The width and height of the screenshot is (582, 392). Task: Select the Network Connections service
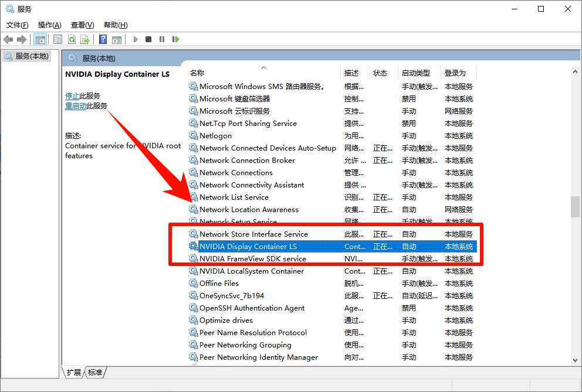pyautogui.click(x=332, y=172)
